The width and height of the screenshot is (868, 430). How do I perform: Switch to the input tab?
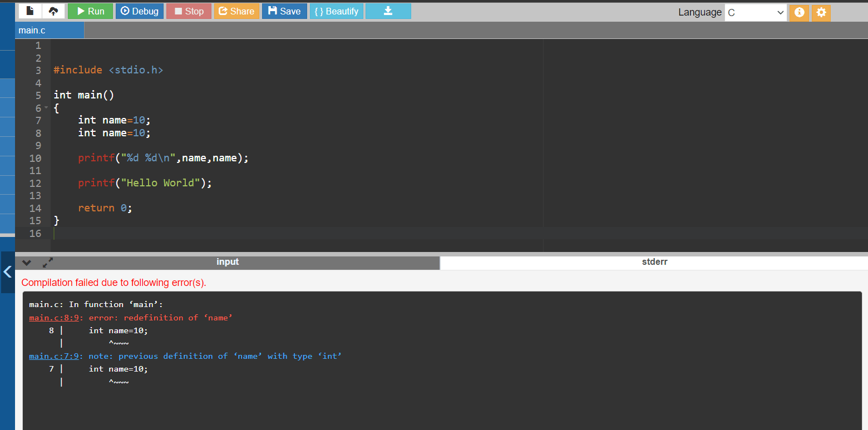228,262
